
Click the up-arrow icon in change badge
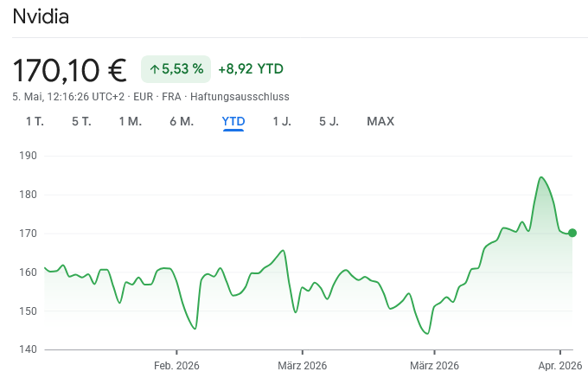tap(155, 69)
